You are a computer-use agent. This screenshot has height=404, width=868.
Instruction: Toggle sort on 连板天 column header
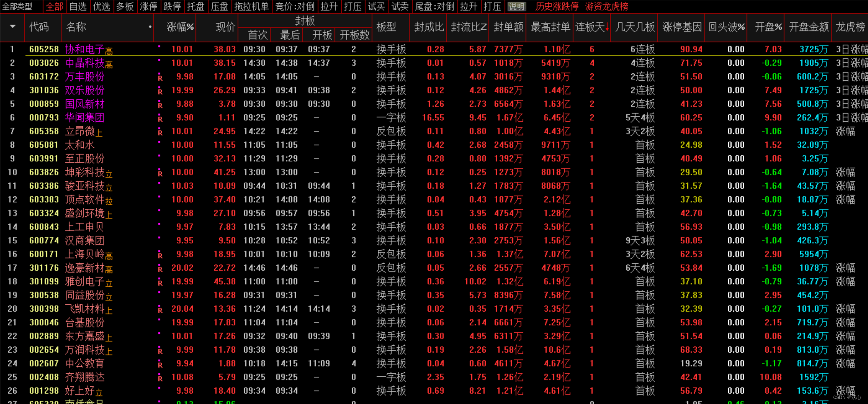(x=592, y=27)
